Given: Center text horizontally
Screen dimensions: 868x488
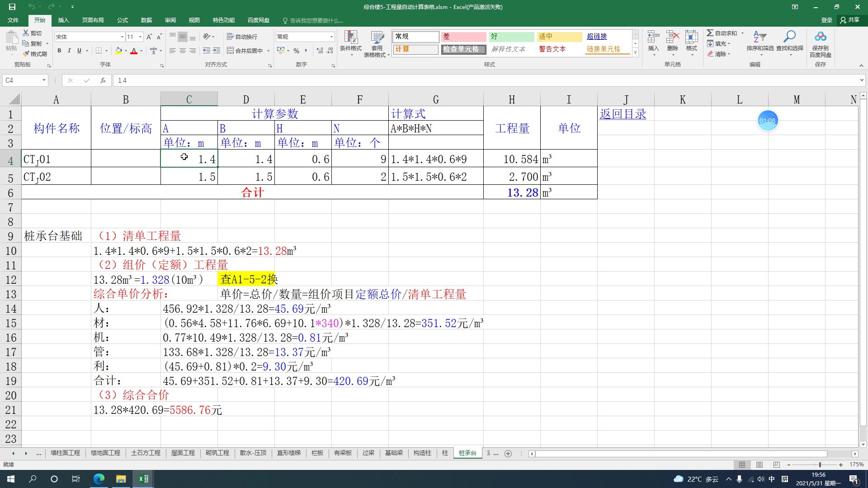Looking at the screenshot, I should (x=183, y=51).
